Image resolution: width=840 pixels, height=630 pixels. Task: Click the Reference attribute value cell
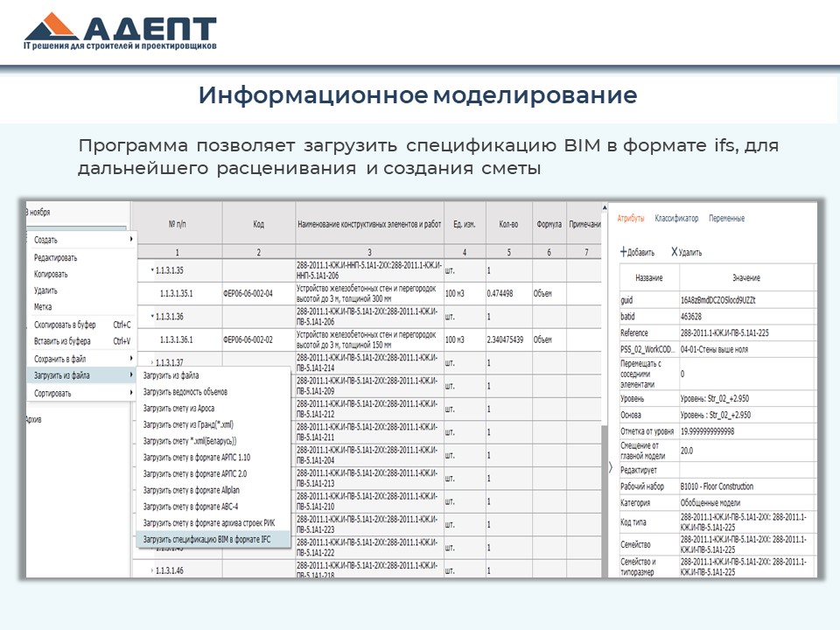point(746,333)
